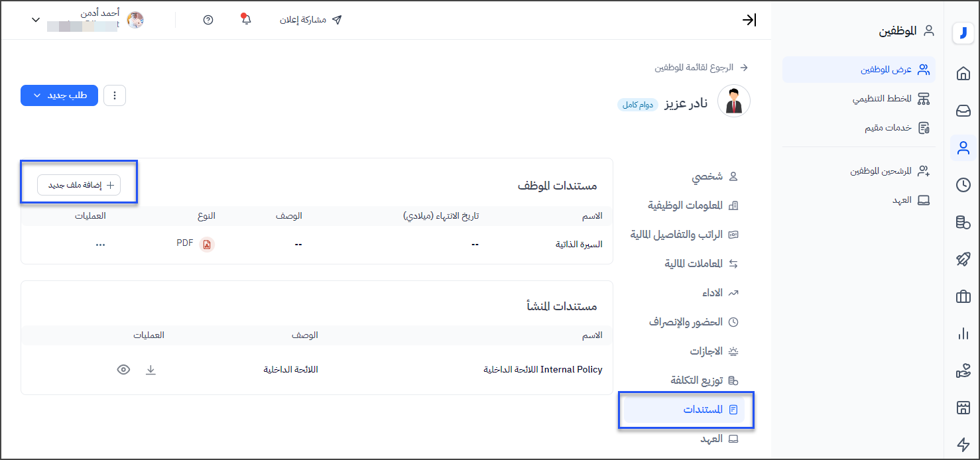The width and height of the screenshot is (980, 460).
Task: Open المخطط التنظيمي in the side menu
Action: pyautogui.click(x=882, y=99)
